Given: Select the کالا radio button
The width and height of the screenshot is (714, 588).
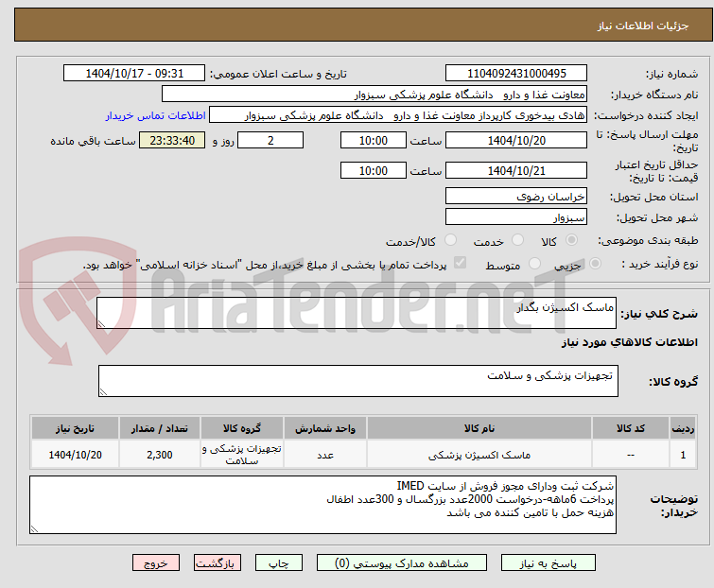Looking at the screenshot, I should (x=571, y=240).
